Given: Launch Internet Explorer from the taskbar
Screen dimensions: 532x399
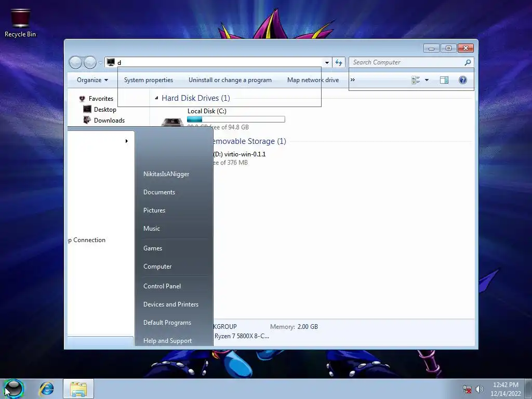Looking at the screenshot, I should pyautogui.click(x=46, y=389).
